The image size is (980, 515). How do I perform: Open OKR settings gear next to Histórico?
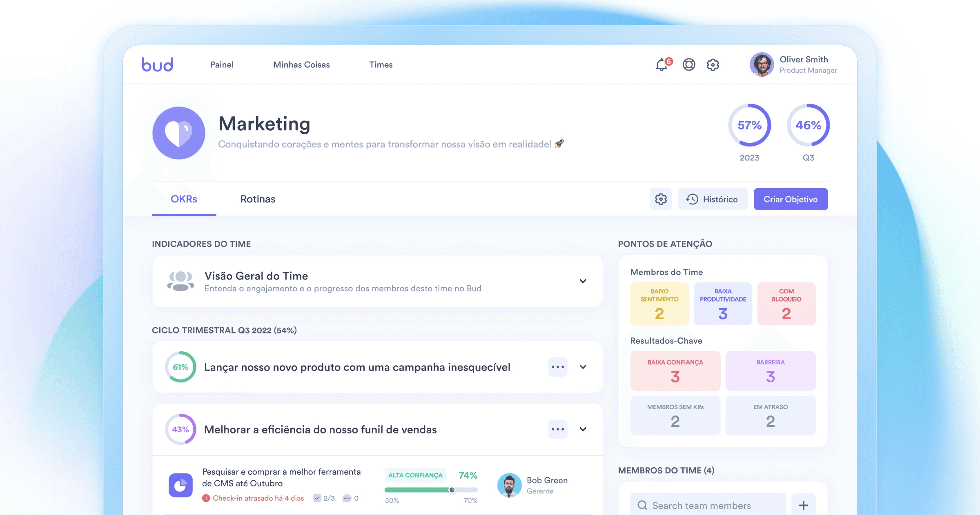click(660, 199)
